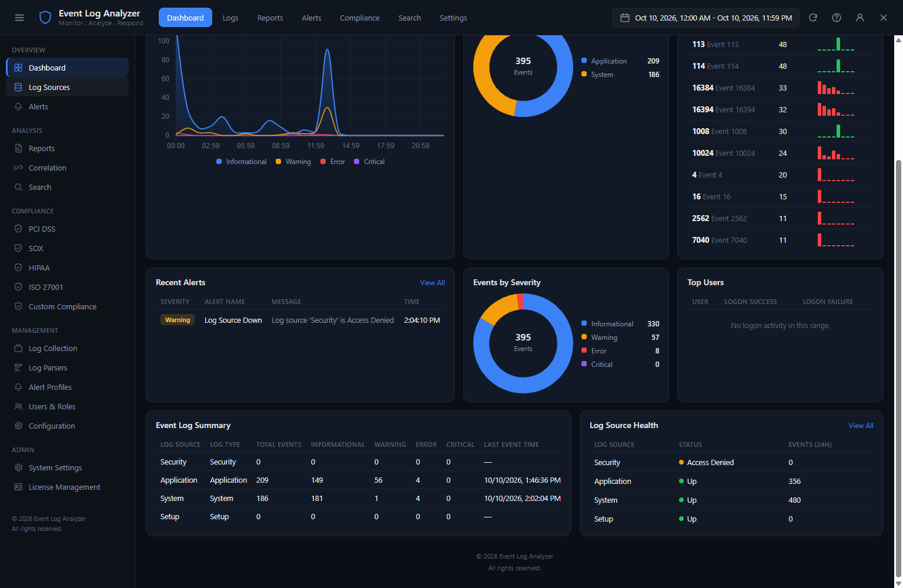This screenshot has height=588, width=903.
Task: Click the hamburger menu icon
Action: click(x=19, y=18)
